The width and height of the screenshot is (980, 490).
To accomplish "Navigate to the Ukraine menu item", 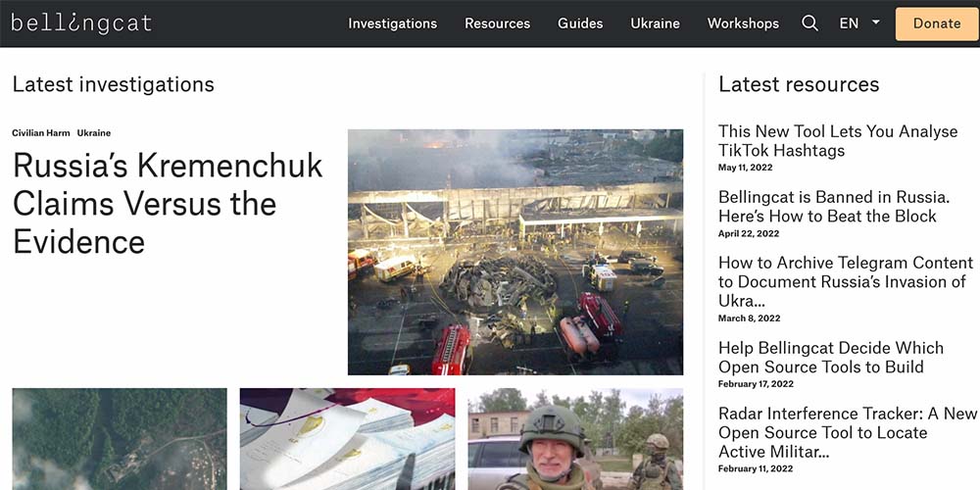I will click(x=655, y=24).
